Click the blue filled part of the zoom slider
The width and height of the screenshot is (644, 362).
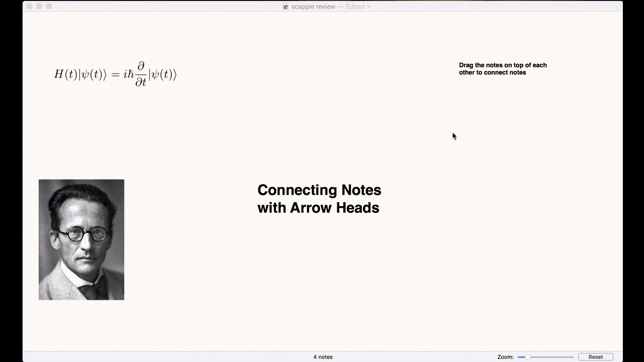[521, 357]
